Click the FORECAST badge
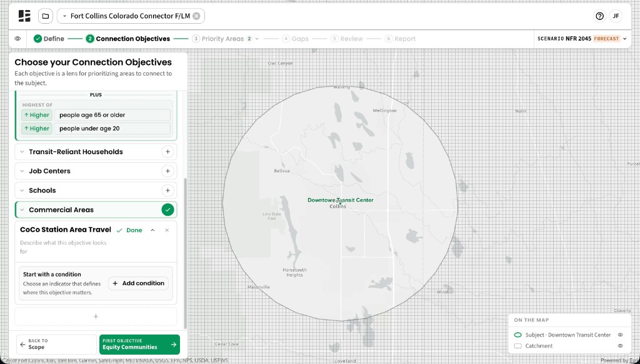The width and height of the screenshot is (640, 364). click(x=606, y=39)
